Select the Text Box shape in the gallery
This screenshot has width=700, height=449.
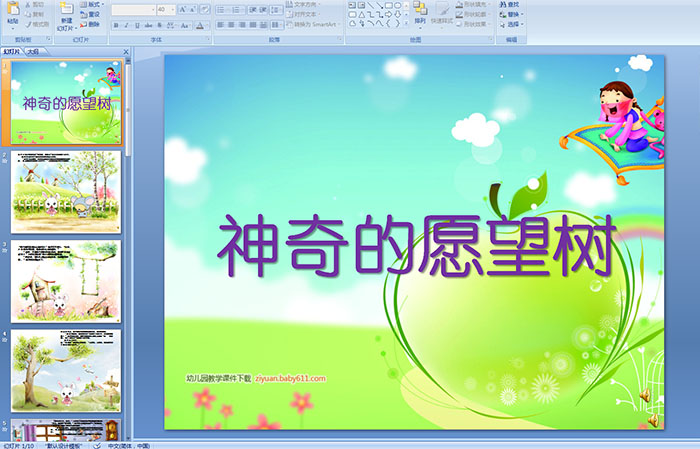pyautogui.click(x=353, y=6)
